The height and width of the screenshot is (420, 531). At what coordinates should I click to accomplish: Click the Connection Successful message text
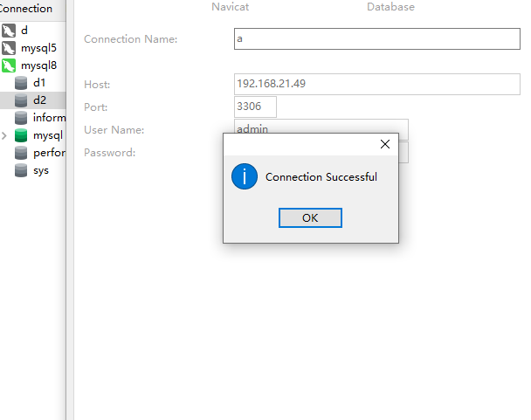click(x=321, y=176)
